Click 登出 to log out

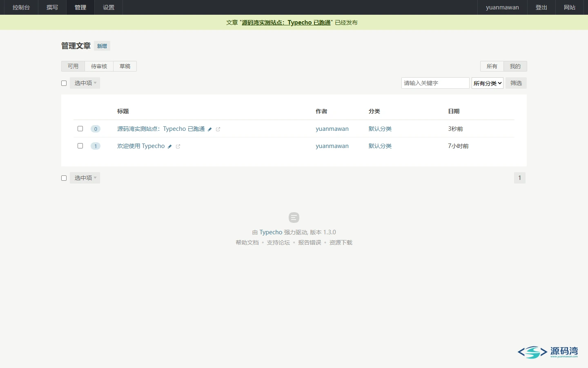pyautogui.click(x=541, y=7)
